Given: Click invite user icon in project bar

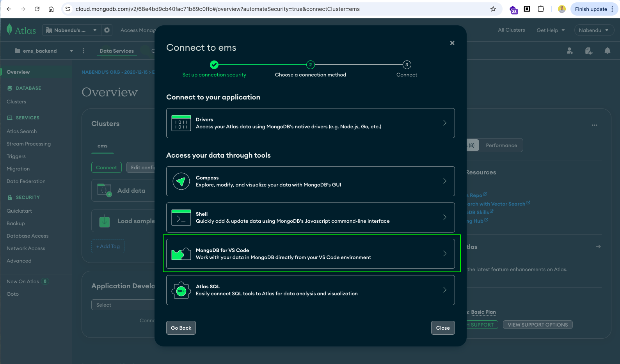Looking at the screenshot, I should (x=570, y=51).
